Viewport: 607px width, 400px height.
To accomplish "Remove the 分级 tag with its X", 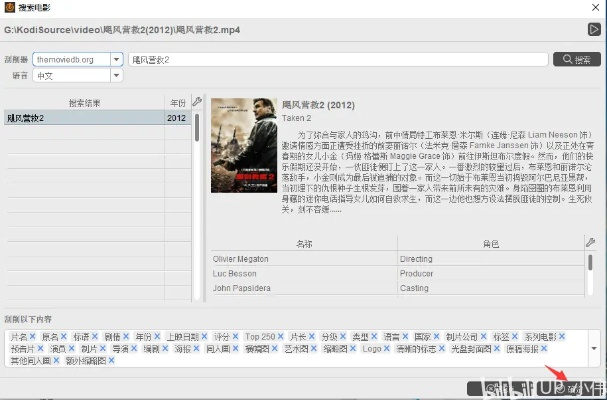I will coord(343,336).
